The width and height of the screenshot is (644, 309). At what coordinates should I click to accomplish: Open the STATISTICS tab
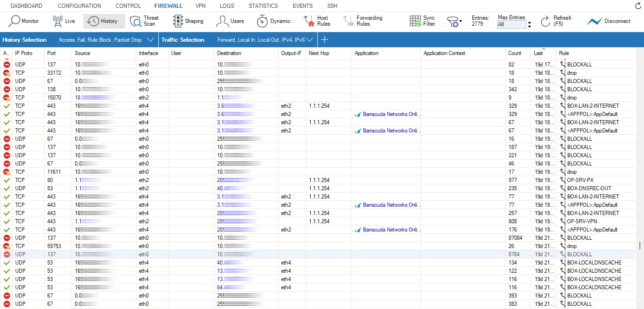263,6
